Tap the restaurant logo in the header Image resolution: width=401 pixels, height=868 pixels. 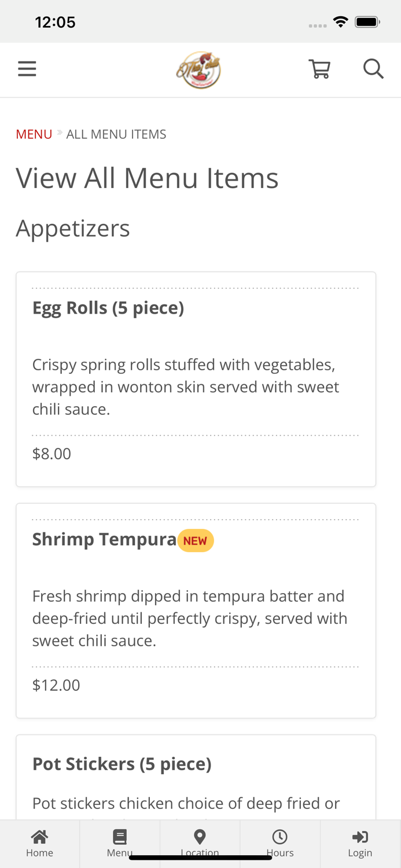pyautogui.click(x=199, y=68)
